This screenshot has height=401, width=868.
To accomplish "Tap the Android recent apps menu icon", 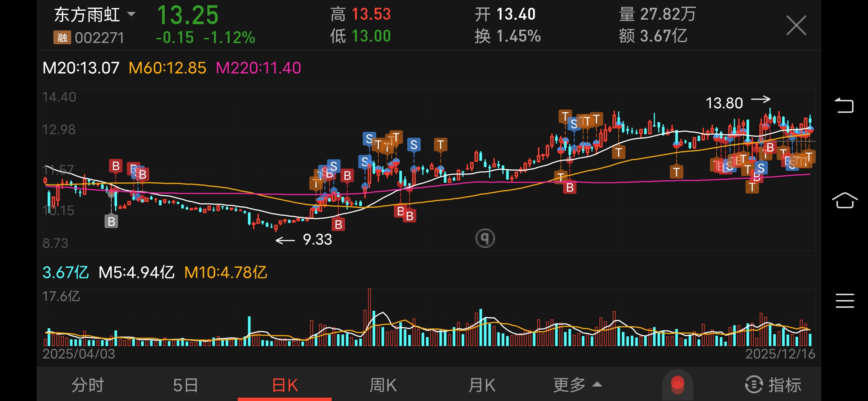I will click(845, 300).
